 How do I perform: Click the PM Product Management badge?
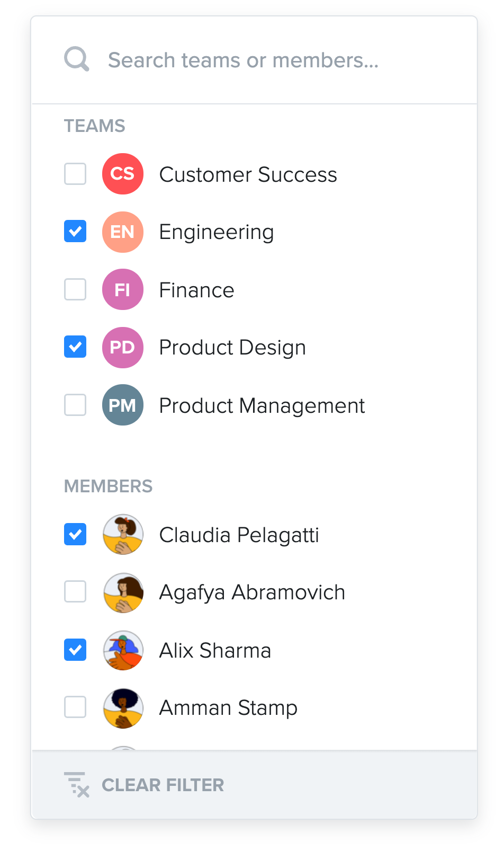tap(123, 405)
